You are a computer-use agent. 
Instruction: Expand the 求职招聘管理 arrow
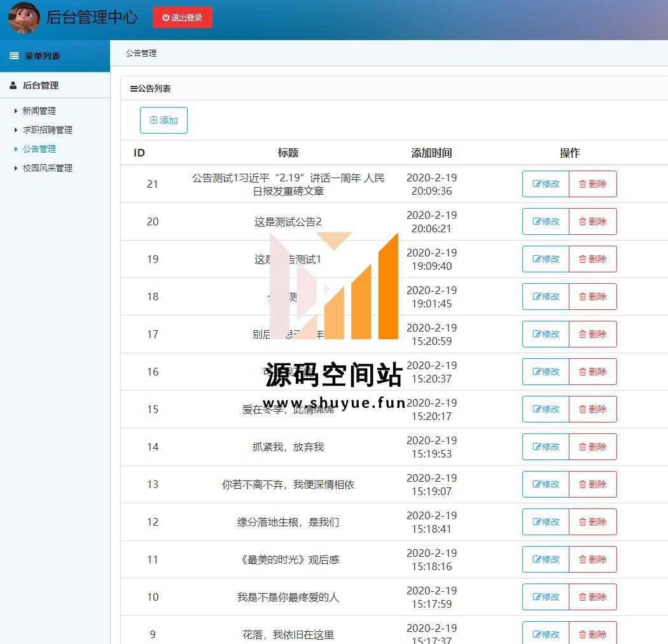(16, 130)
